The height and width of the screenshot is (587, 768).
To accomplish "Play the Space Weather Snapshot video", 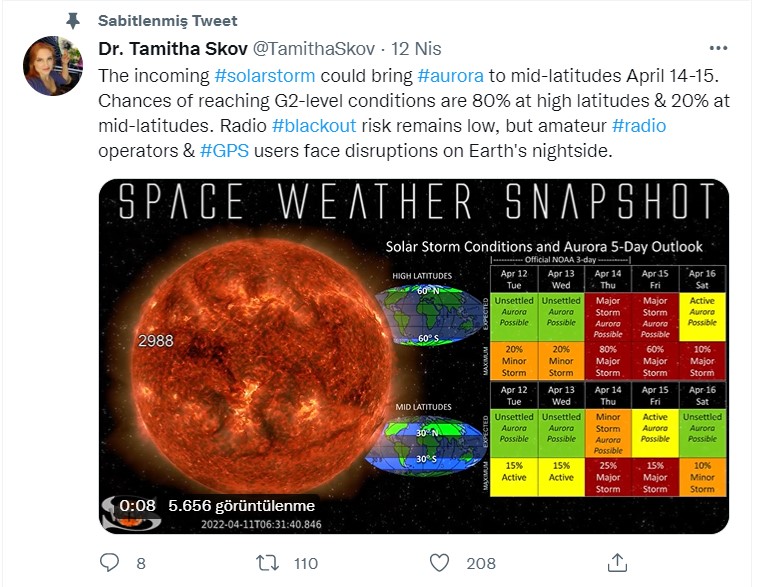I will (414, 356).
